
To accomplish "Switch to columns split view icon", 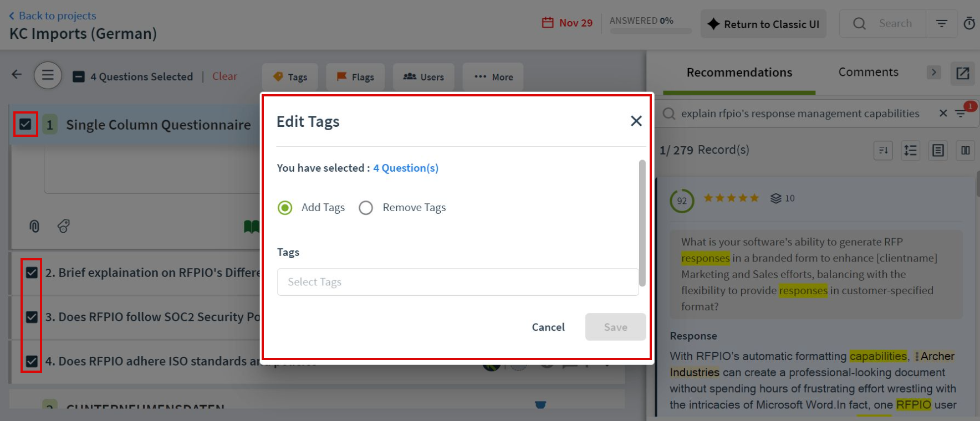I will pyautogui.click(x=966, y=150).
